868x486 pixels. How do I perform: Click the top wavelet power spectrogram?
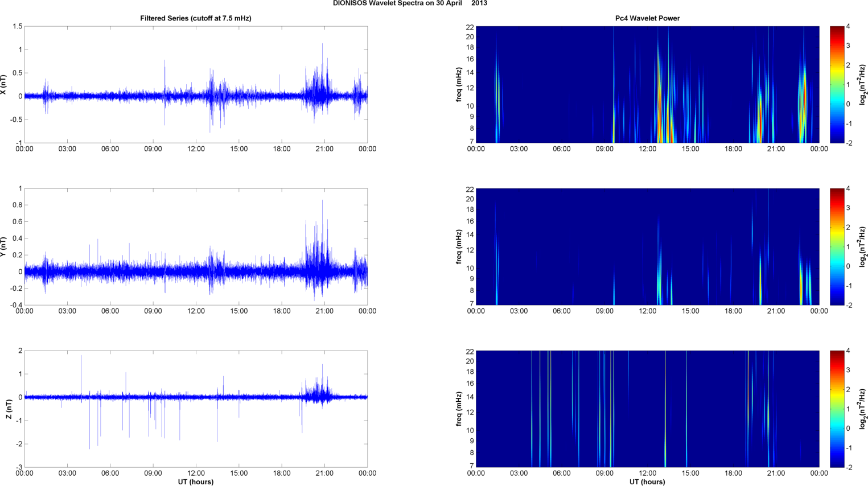point(647,85)
